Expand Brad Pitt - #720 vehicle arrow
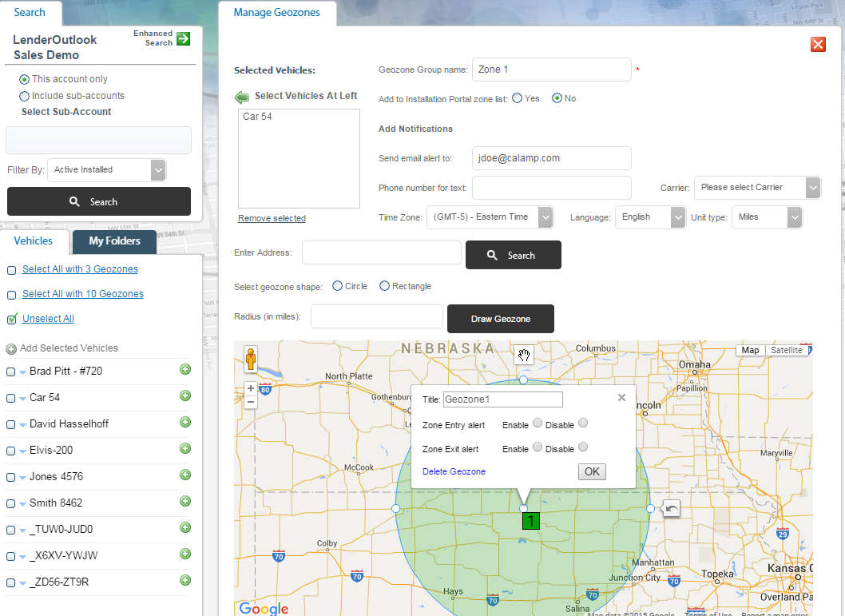This screenshot has width=845, height=616. pos(22,372)
